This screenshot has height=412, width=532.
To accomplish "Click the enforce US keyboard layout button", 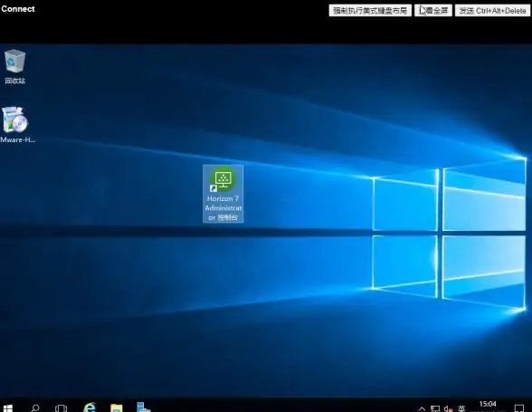I will (370, 11).
